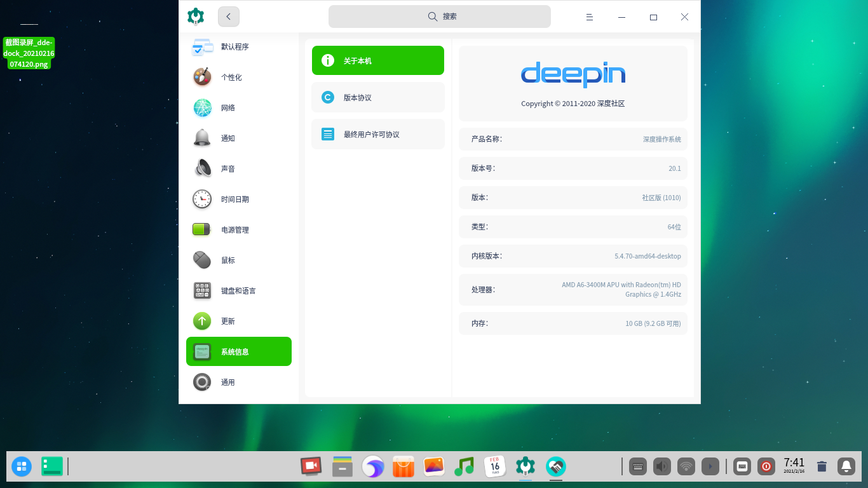Open 网络 network settings
Viewport: 868px width, 488px height.
(239, 108)
